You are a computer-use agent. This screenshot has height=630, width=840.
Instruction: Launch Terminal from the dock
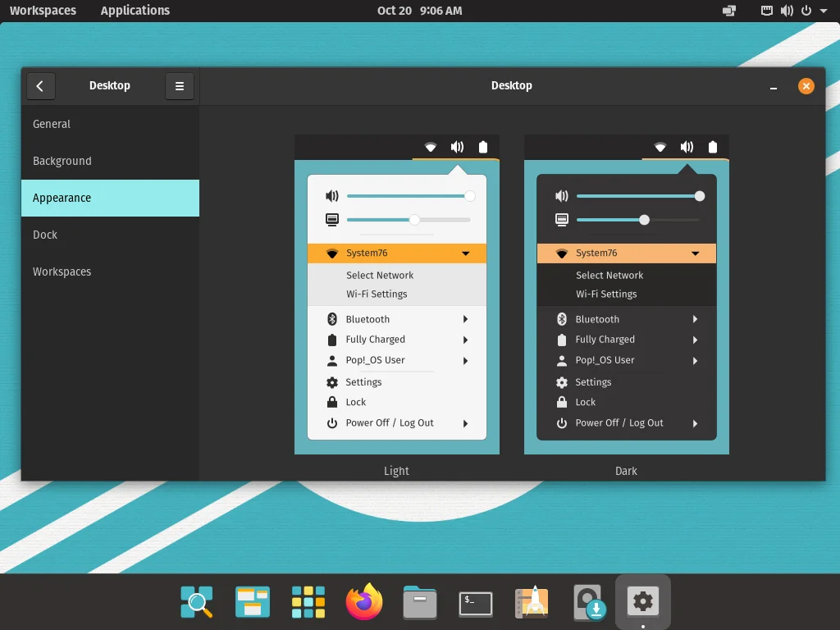pyautogui.click(x=476, y=603)
